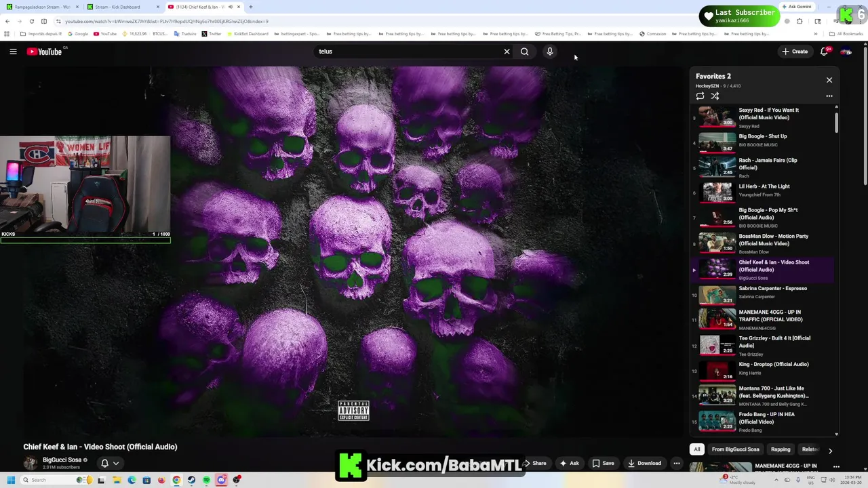Image resolution: width=868 pixels, height=488 pixels.
Task: Click the Windows taskbar Search box
Action: pos(56,480)
